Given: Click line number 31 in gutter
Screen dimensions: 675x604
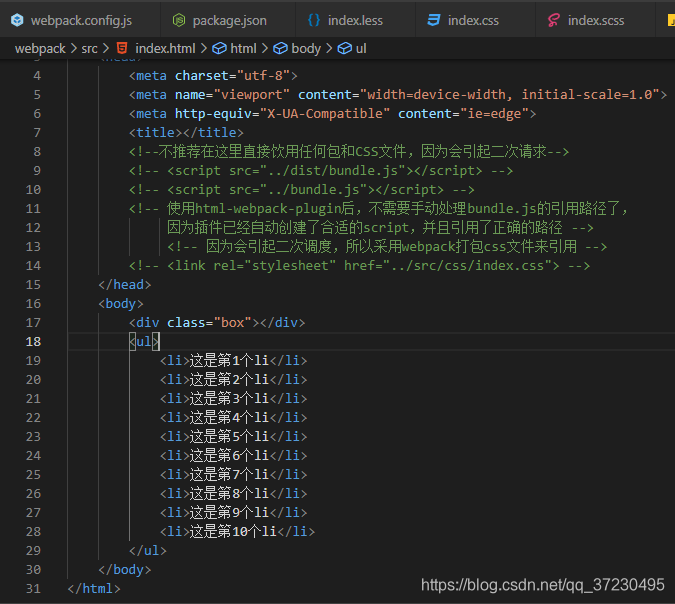Looking at the screenshot, I should (x=33, y=589).
